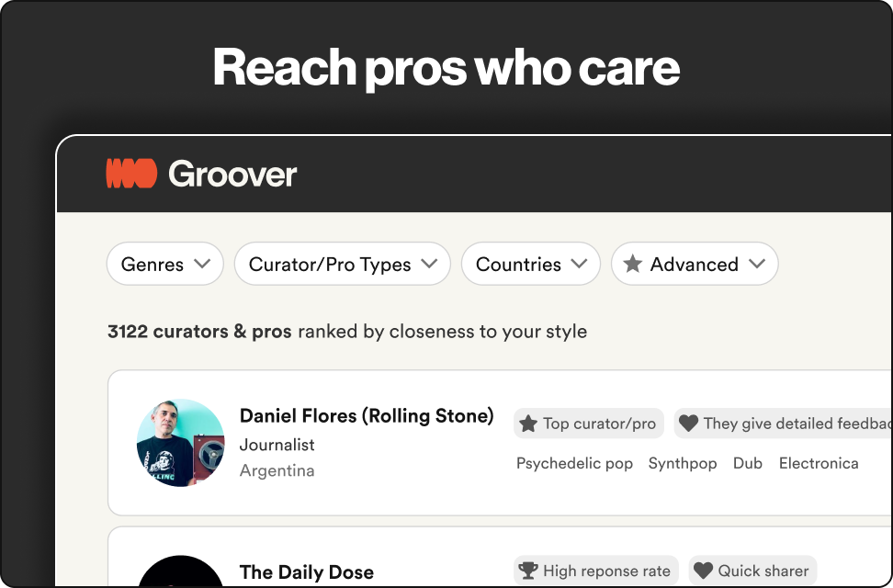Select Daniel Flores (Rolling Stone)
Viewport: 893px width, 588px height.
coord(367,415)
